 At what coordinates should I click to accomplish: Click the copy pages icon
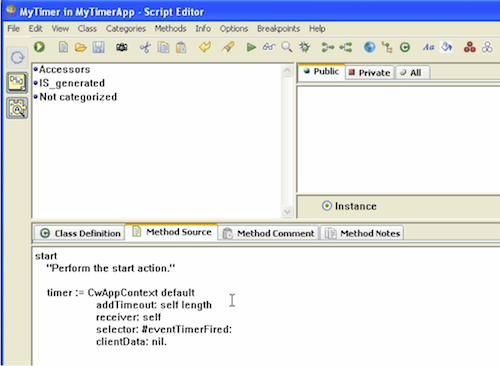pyautogui.click(x=163, y=47)
